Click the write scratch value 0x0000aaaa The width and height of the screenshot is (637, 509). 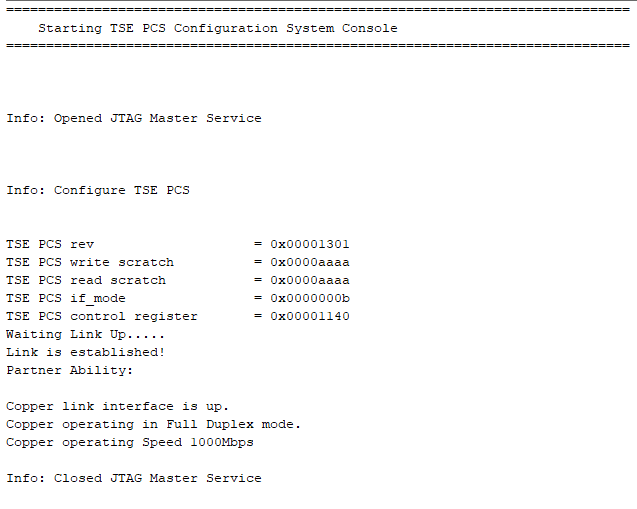click(310, 262)
